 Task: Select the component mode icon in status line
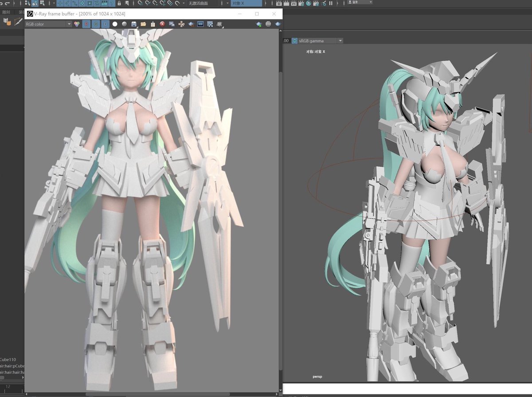42,3
